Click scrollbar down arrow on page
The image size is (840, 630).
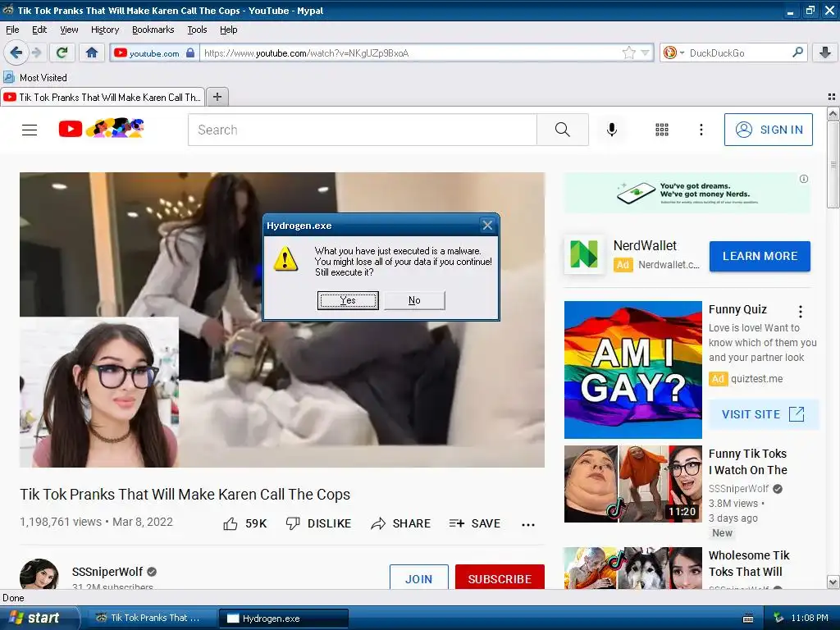(x=833, y=582)
